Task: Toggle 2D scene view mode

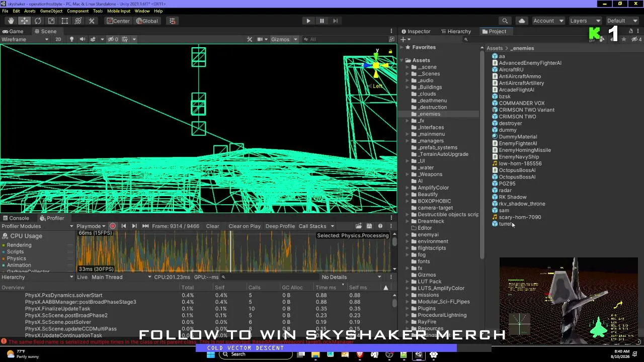Action: click(x=58, y=39)
